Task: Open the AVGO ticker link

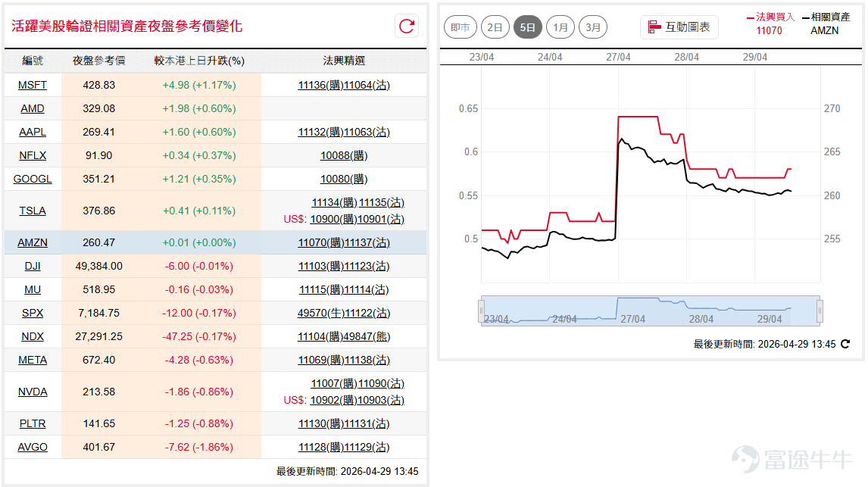Action: click(x=33, y=447)
